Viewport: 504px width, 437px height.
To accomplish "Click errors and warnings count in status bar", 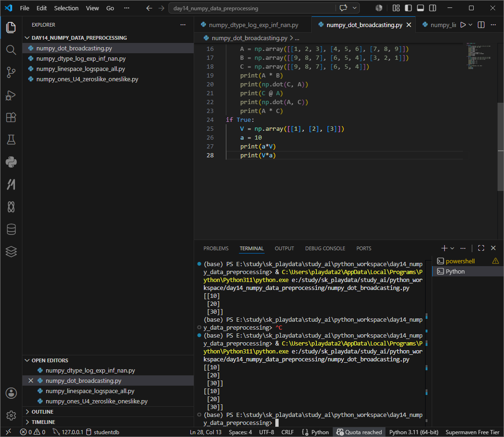I will pos(33,432).
